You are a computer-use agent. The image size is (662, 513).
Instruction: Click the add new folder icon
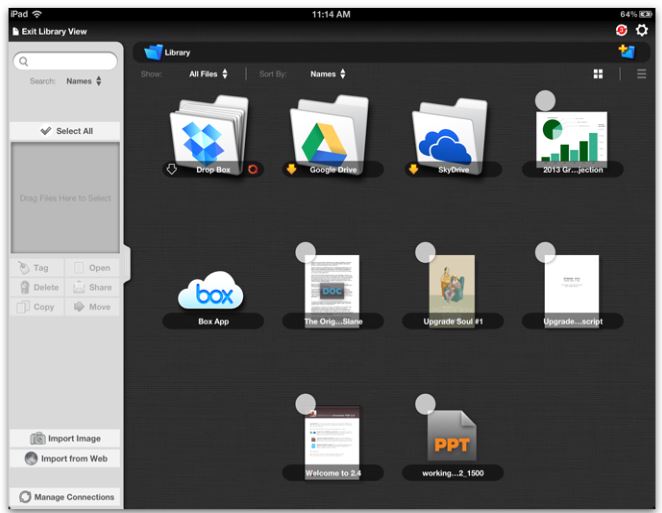[627, 52]
